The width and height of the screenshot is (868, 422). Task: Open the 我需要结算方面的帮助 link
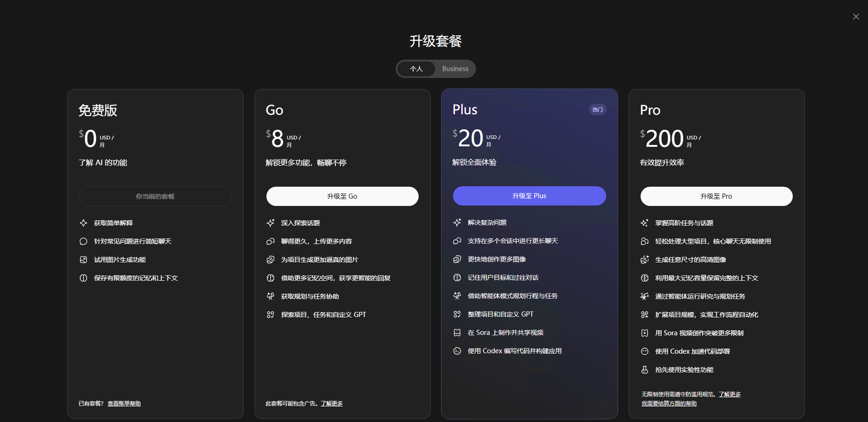pyautogui.click(x=669, y=404)
